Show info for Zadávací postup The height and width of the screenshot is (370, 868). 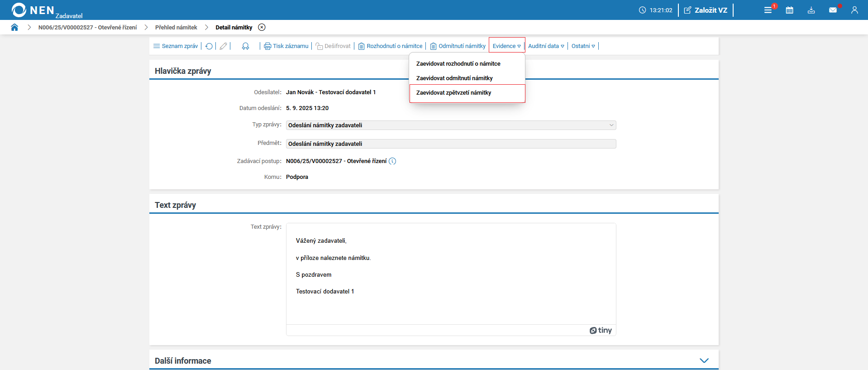click(392, 161)
